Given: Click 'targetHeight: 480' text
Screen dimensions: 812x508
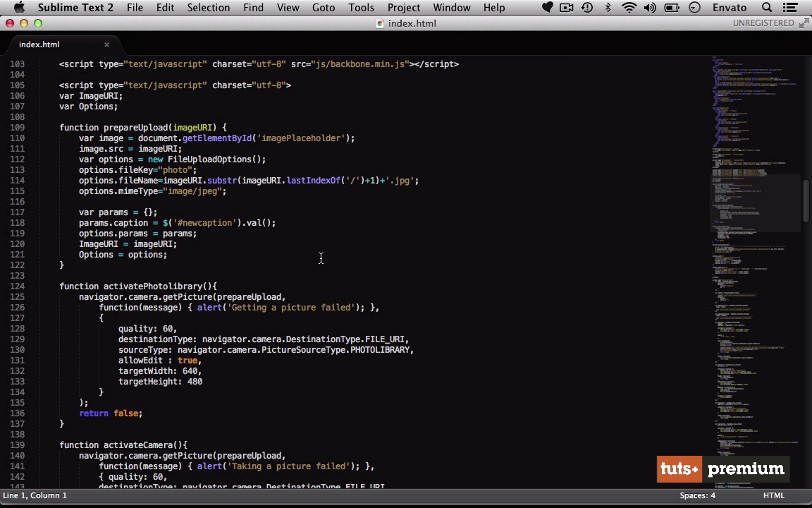Looking at the screenshot, I should (160, 382).
